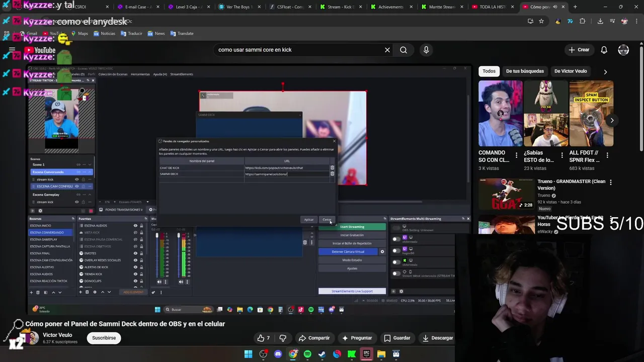Show the hidden META KICK source

pos(135,232)
